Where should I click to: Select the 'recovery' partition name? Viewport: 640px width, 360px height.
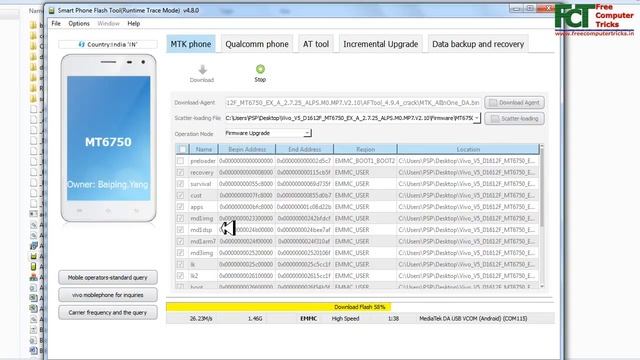coord(202,172)
